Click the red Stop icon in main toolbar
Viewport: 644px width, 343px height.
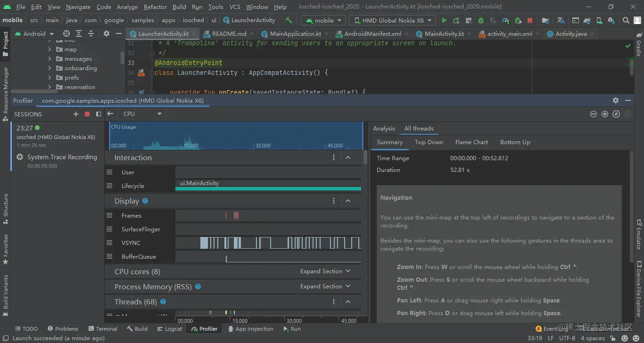pos(530,20)
